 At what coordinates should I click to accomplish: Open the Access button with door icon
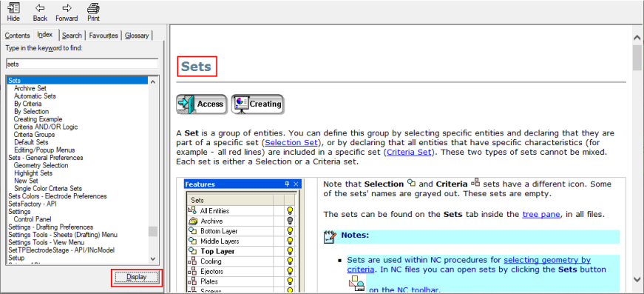[x=201, y=104]
